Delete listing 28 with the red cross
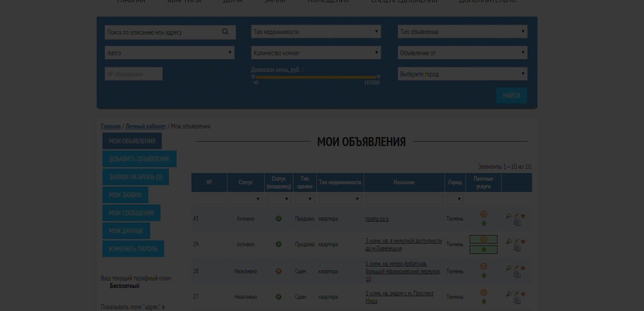The height and width of the screenshot is (311, 644). point(523,268)
